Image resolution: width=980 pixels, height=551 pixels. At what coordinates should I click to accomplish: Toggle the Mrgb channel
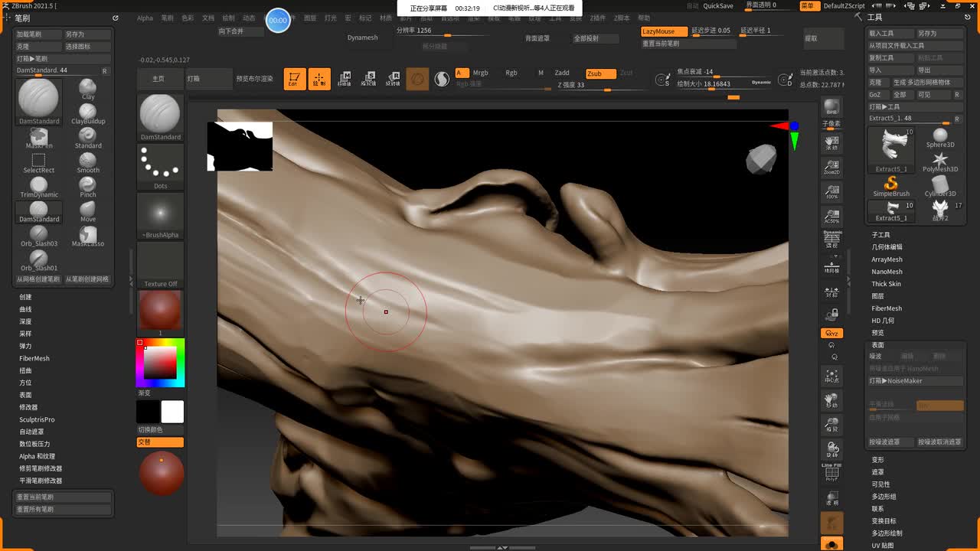(x=480, y=73)
